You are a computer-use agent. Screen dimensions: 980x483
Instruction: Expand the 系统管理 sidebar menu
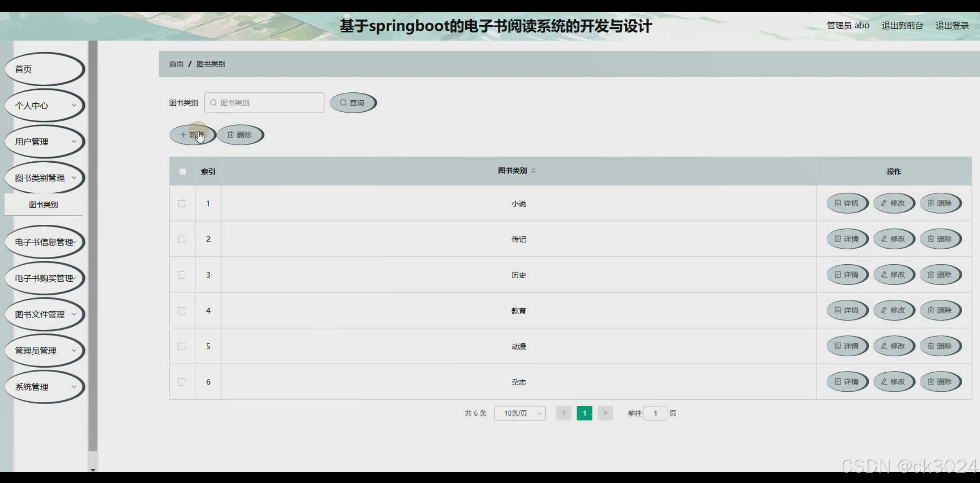click(x=44, y=387)
